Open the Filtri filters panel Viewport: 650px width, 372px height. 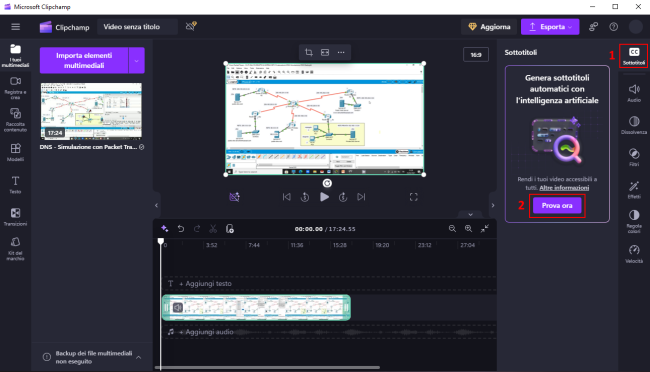click(634, 157)
